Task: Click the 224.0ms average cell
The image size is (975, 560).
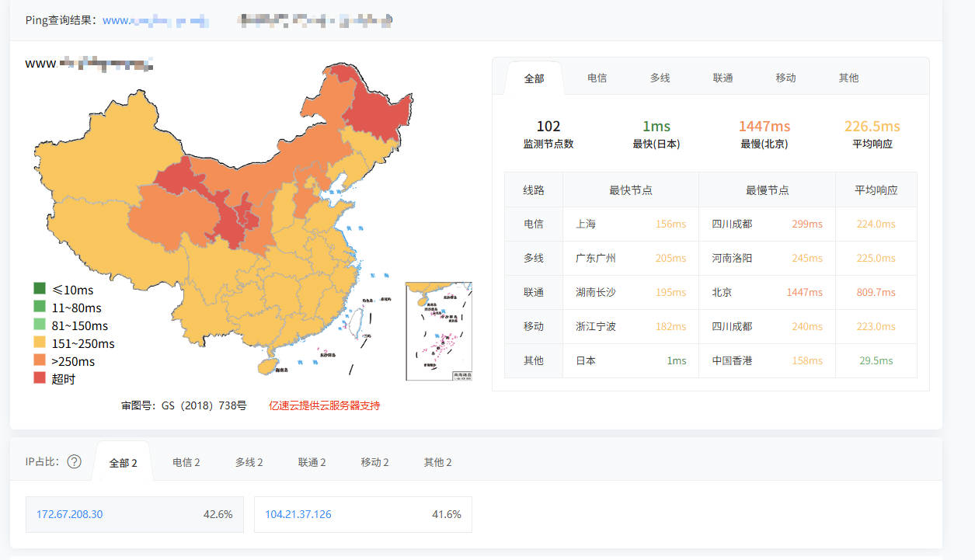Action: click(x=876, y=224)
